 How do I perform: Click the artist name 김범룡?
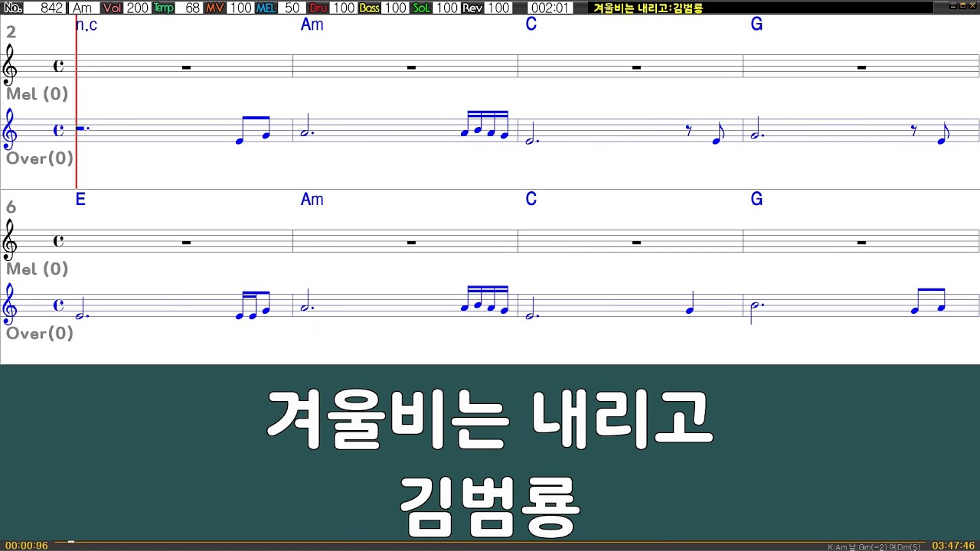pos(490,507)
